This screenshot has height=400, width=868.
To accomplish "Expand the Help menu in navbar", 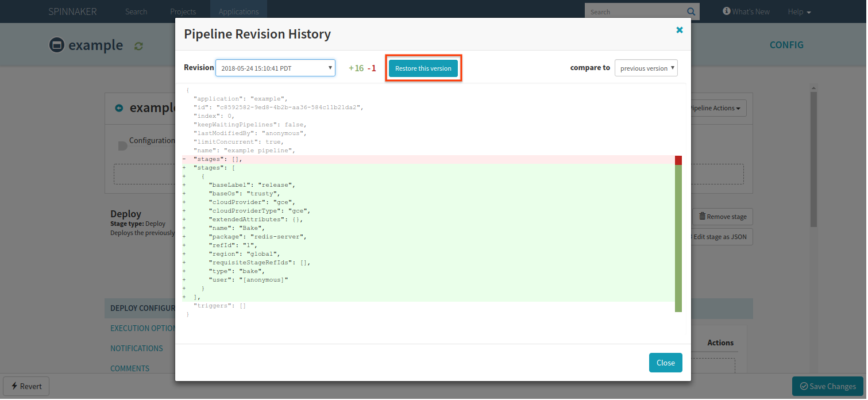I will tap(799, 11).
